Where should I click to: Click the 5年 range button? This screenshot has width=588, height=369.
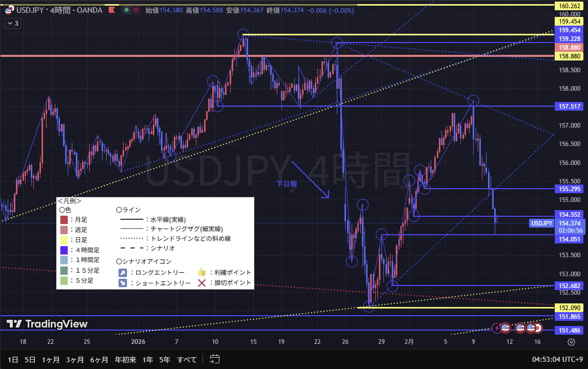click(165, 359)
